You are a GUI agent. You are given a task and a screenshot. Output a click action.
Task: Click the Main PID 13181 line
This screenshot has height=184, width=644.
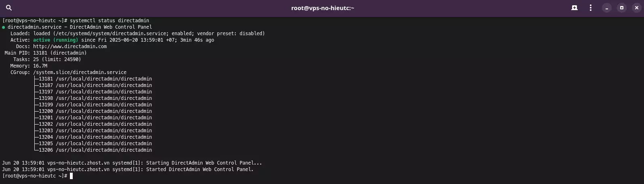pyautogui.click(x=46, y=53)
